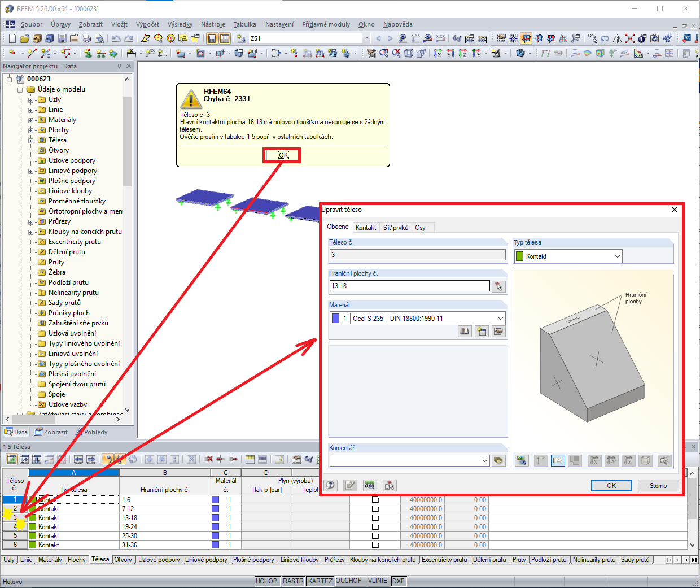Open the Typ tělesa Kontakt dropdown
Viewport: 700px width, 588px height.
pos(617,256)
